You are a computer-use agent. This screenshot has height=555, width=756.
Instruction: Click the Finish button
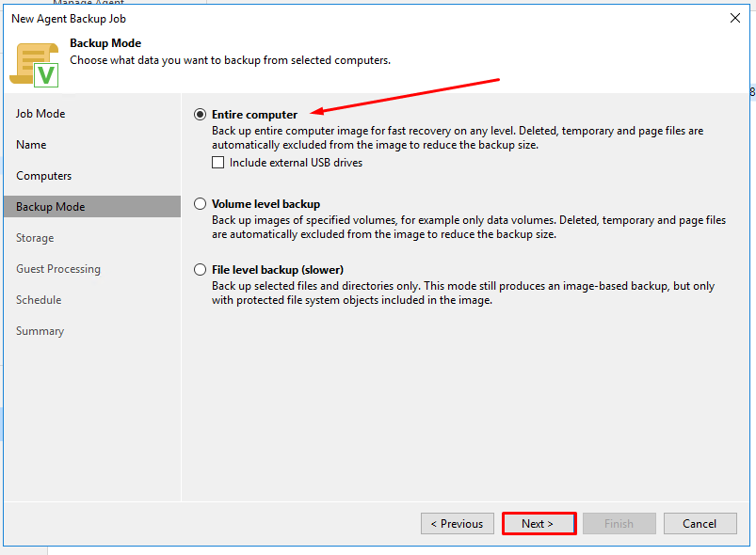[x=619, y=524]
